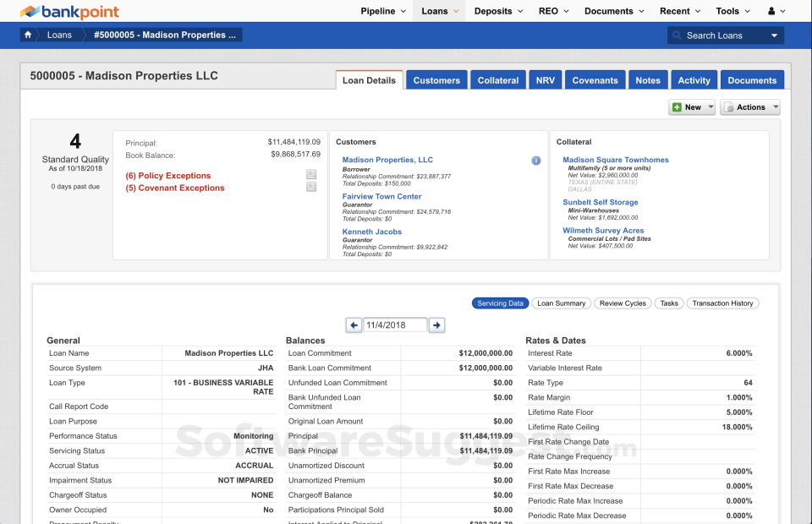Screen dimensions: 812x524
Task: Show the Transaction History view
Action: tap(722, 303)
